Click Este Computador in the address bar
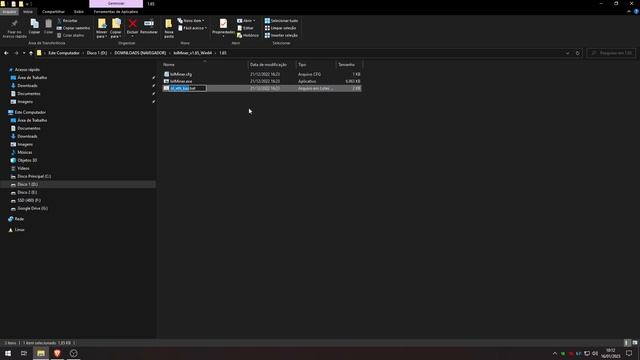The width and height of the screenshot is (640, 360). pos(64,53)
